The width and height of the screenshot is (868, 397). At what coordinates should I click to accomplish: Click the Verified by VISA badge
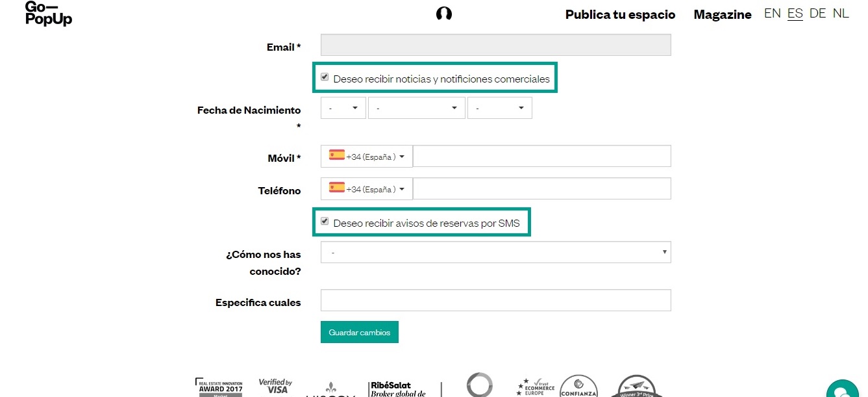(x=275, y=387)
